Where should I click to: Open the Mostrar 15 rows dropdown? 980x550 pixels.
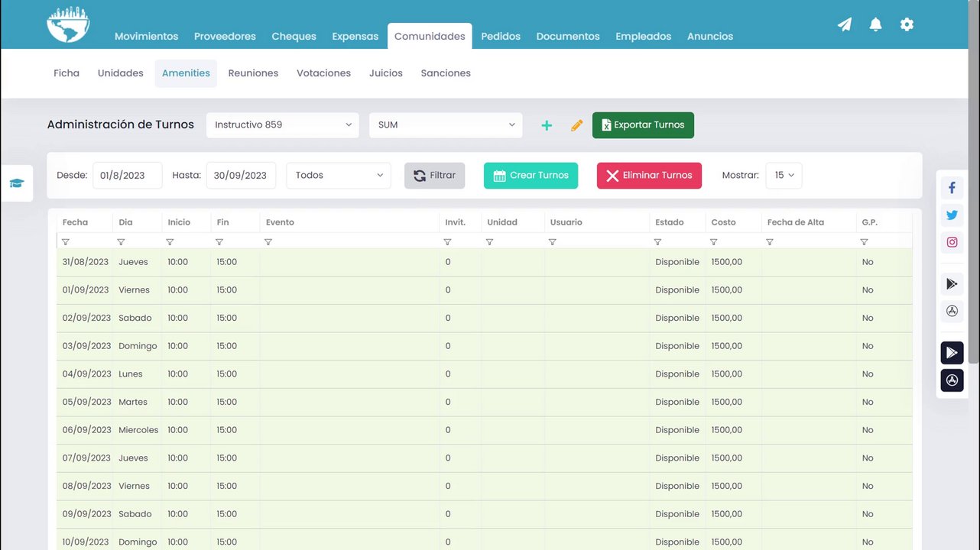(784, 176)
